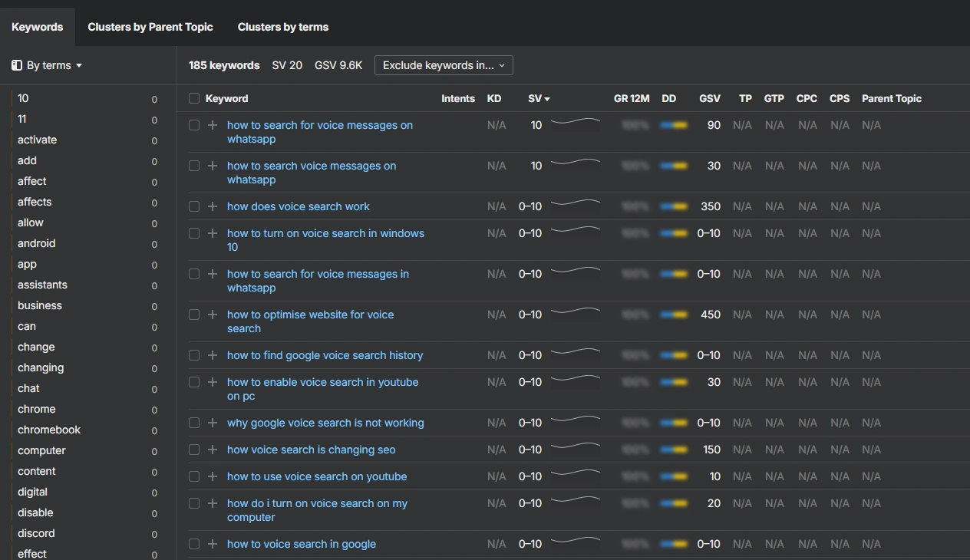Filter by the 'android' term in sidebar
Viewport: 970px width, 560px height.
(37, 243)
